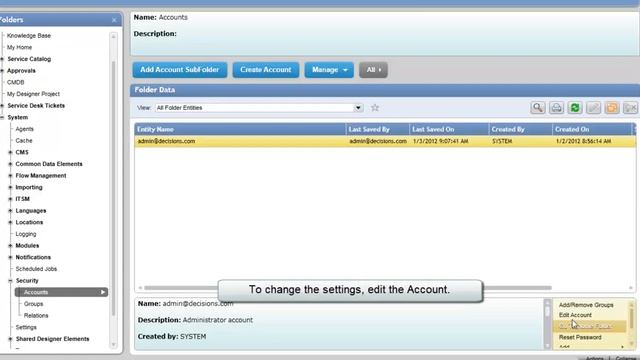Open the Manage dropdown button
The image size is (640, 360).
coord(329,70)
